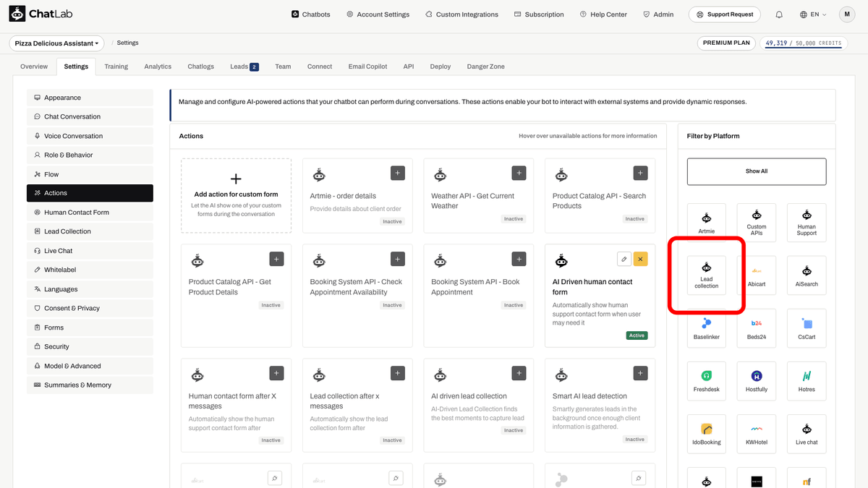The height and width of the screenshot is (488, 868).
Task: Open Voice Conversation settings in sidebar
Action: (x=90, y=136)
